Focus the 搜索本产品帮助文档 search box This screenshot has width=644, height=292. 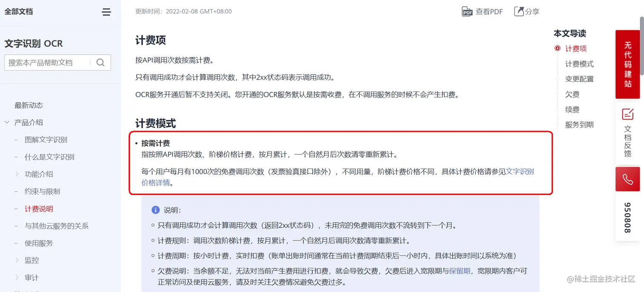pos(48,63)
